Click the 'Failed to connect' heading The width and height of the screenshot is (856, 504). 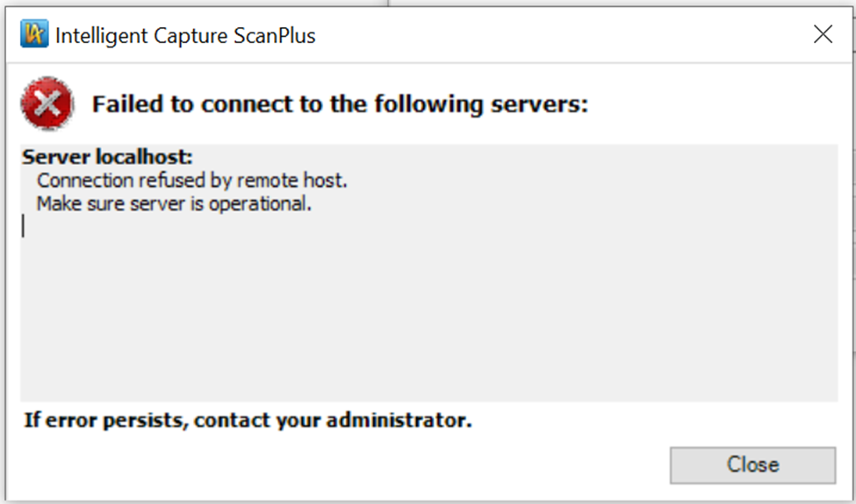pos(340,104)
